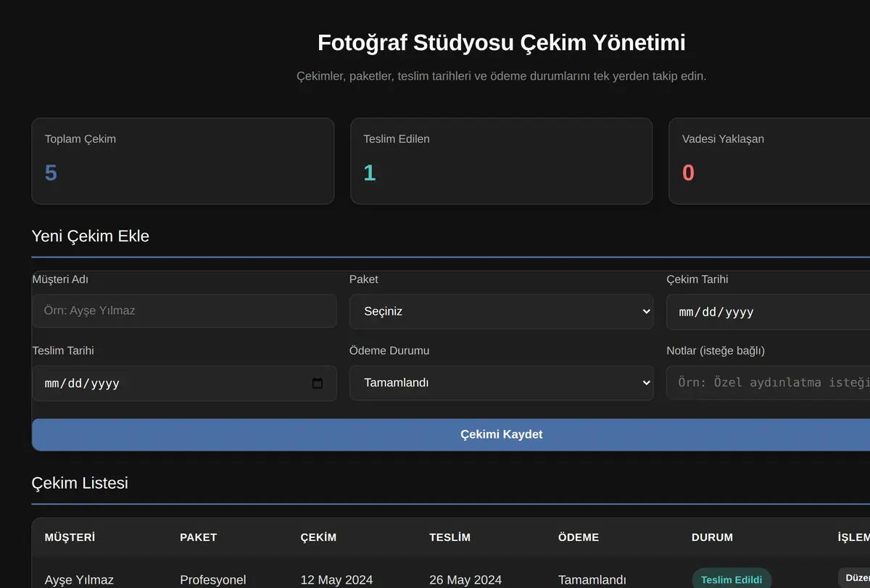Click the value 0 under Vadesi Yaklaşan

688,173
